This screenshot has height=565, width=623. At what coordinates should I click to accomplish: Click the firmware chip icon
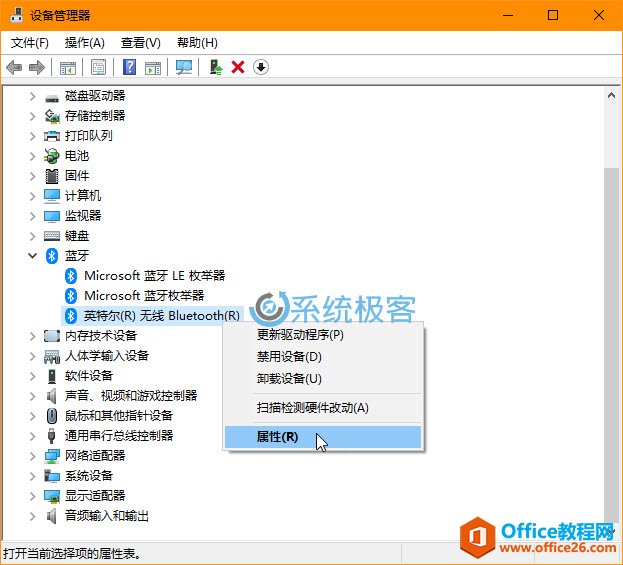click(x=52, y=176)
